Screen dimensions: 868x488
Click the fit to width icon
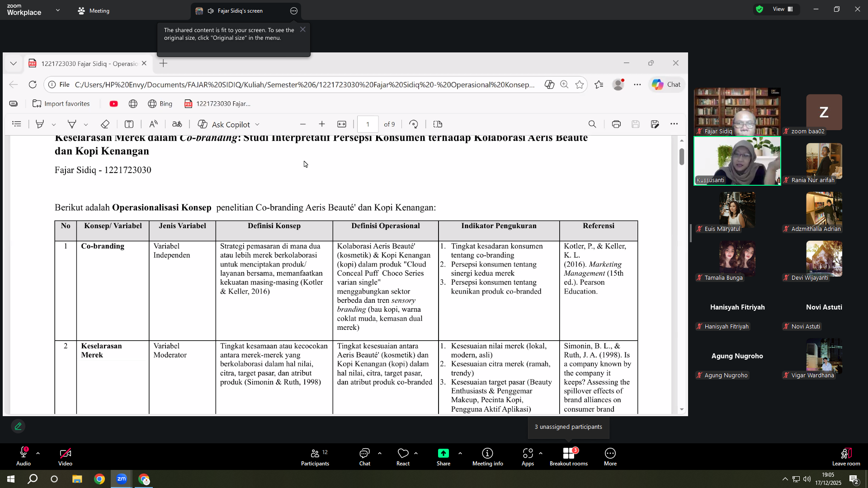[x=342, y=124]
